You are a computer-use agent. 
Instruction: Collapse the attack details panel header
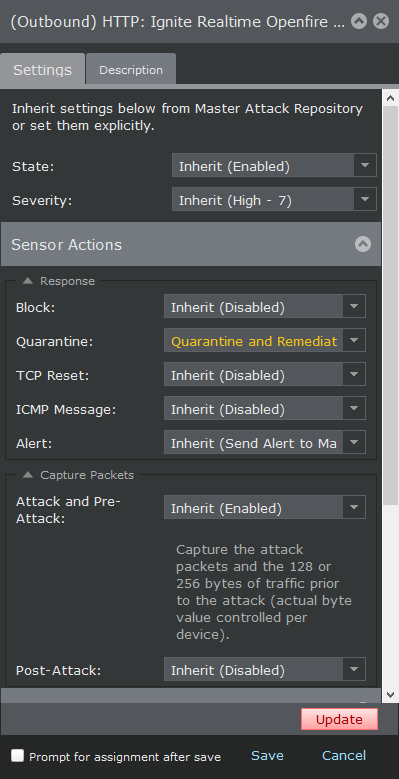tap(359, 21)
